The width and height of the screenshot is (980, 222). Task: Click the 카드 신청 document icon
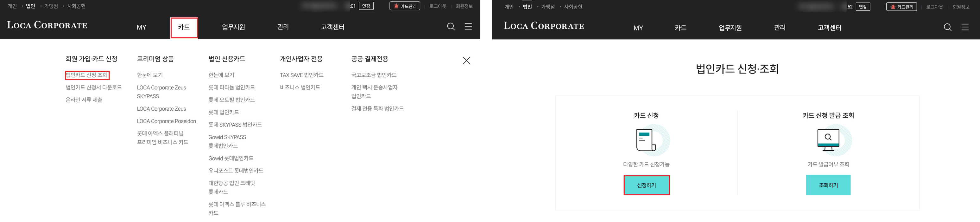pyautogui.click(x=647, y=140)
